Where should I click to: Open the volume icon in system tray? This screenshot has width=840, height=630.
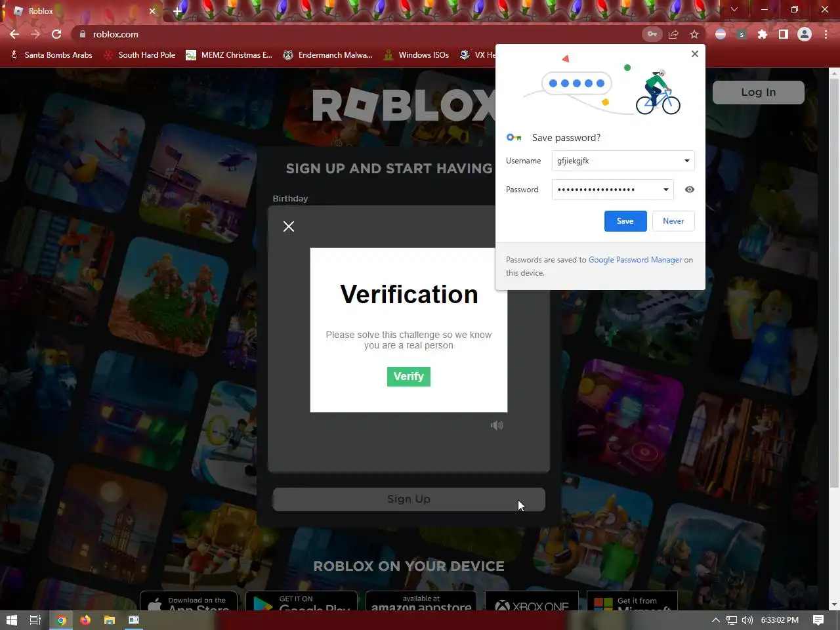[x=747, y=619]
